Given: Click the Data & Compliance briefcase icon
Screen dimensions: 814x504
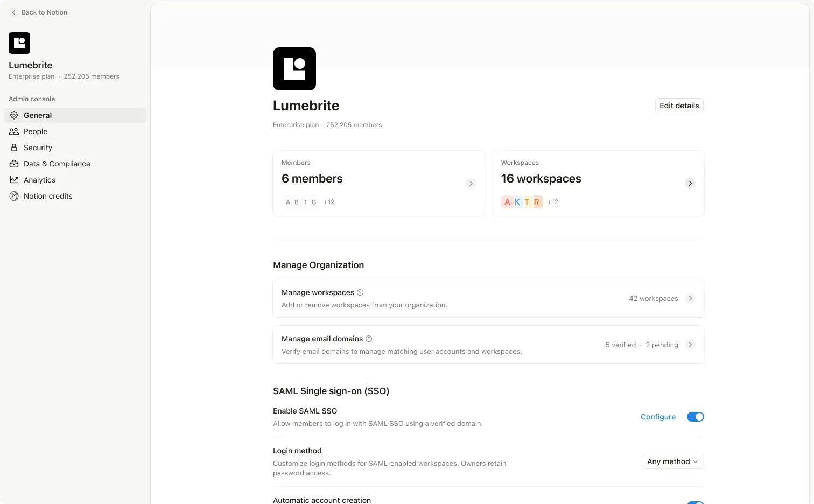Looking at the screenshot, I should pos(14,164).
